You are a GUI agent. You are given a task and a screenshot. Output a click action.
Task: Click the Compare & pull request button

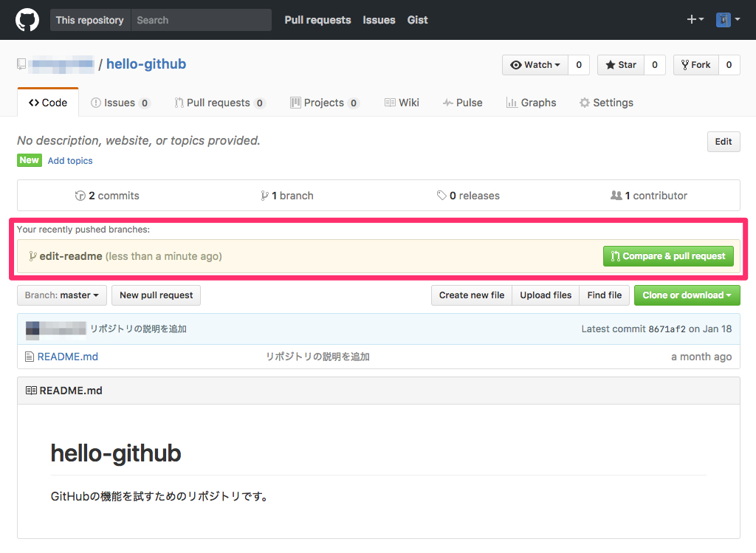[x=668, y=256]
